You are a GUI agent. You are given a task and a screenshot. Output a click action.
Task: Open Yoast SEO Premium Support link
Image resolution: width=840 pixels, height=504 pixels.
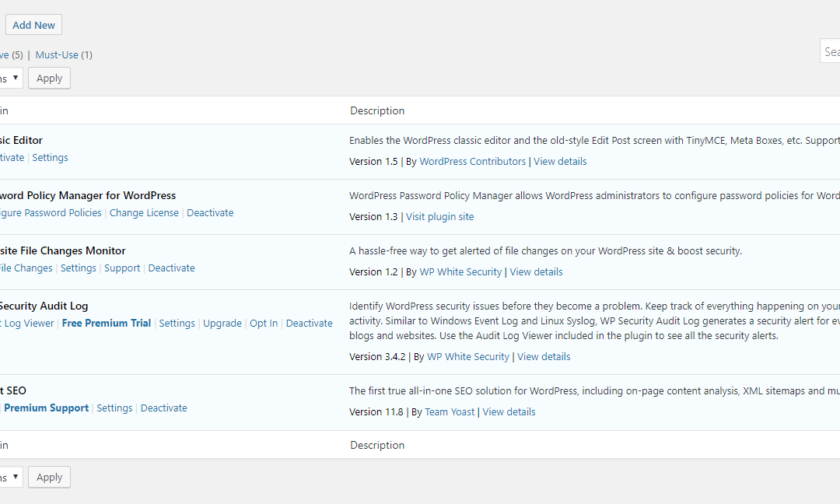click(x=47, y=408)
